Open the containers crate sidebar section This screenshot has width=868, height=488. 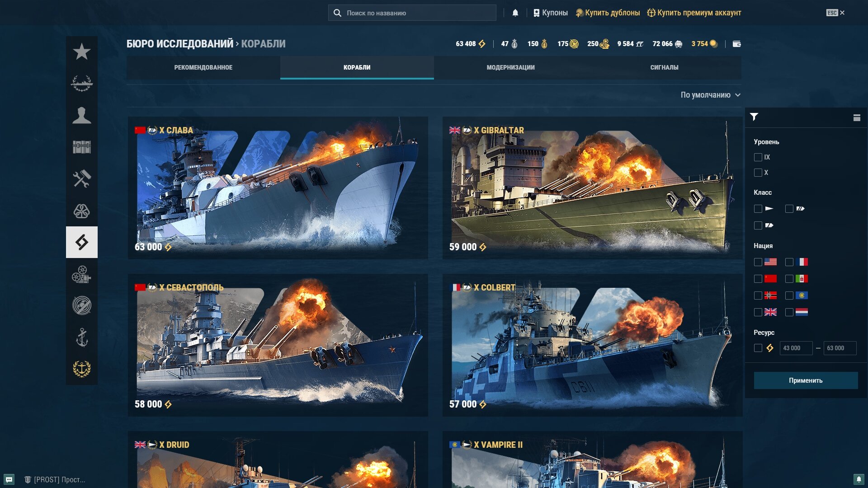point(82,147)
